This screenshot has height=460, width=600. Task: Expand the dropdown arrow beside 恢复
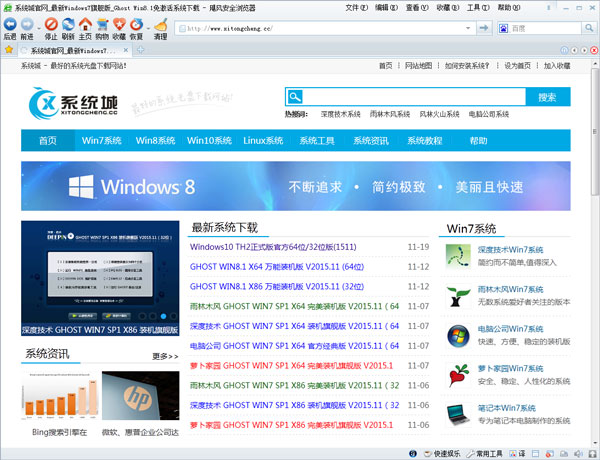[148, 28]
